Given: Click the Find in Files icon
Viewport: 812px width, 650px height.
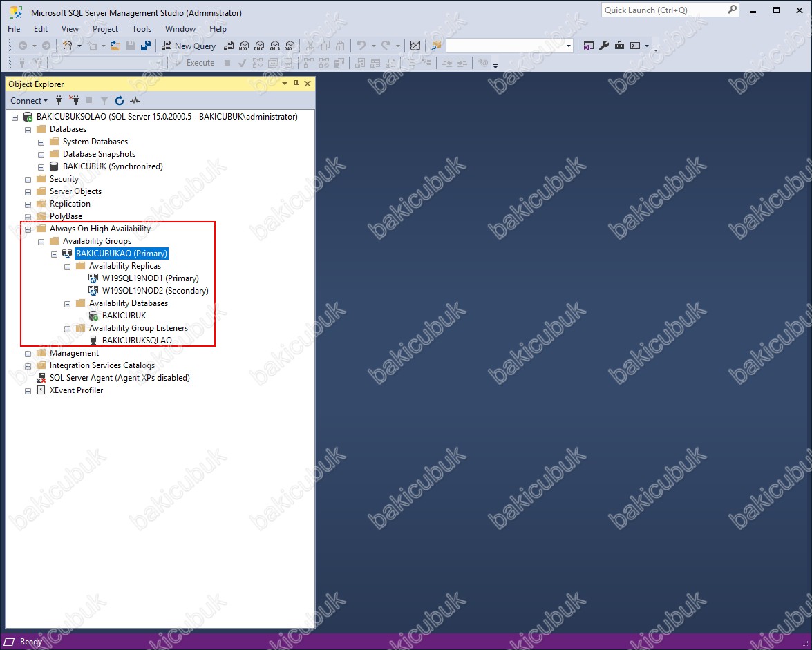Looking at the screenshot, I should [436, 46].
